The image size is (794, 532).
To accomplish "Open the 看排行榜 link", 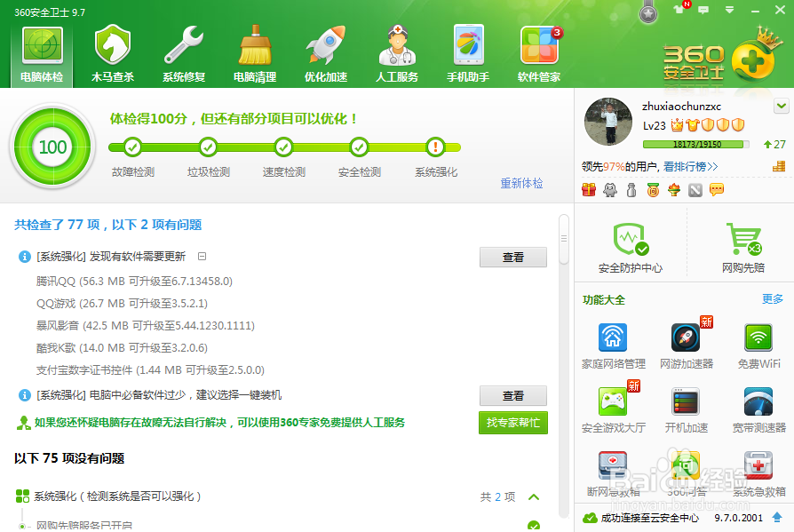I will pos(691,167).
